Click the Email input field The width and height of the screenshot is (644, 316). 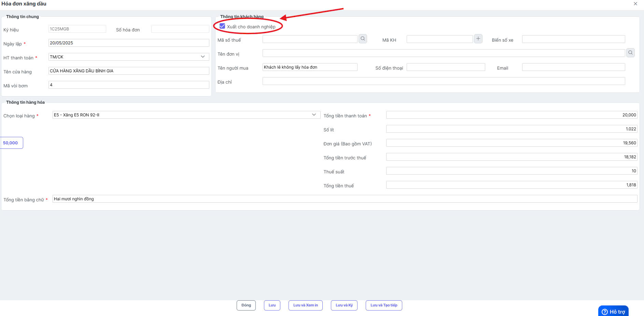[x=574, y=67]
